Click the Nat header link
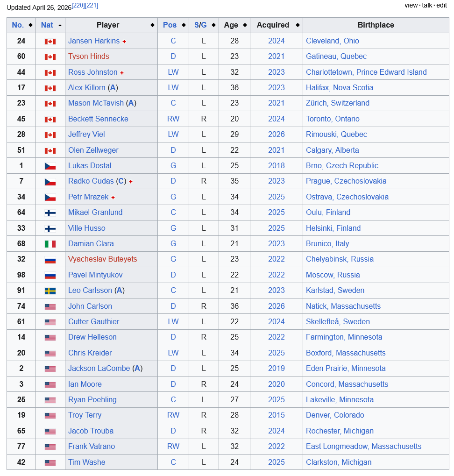 pos(47,25)
